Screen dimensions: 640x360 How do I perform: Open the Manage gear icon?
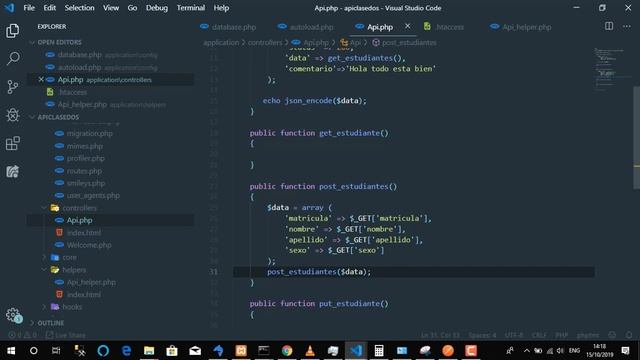coord(13,315)
